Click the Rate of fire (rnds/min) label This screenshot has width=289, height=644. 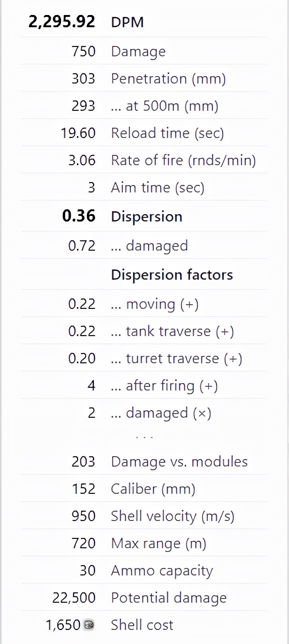tap(183, 160)
